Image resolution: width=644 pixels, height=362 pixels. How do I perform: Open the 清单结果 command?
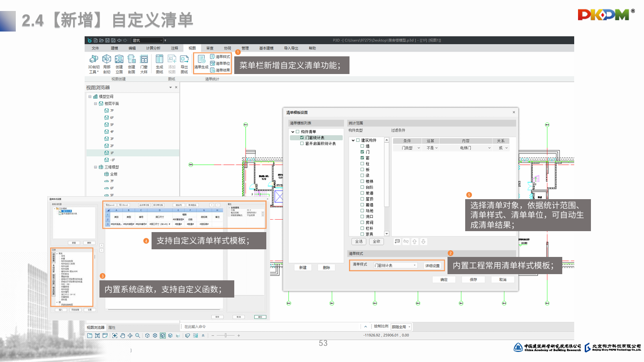220,70
